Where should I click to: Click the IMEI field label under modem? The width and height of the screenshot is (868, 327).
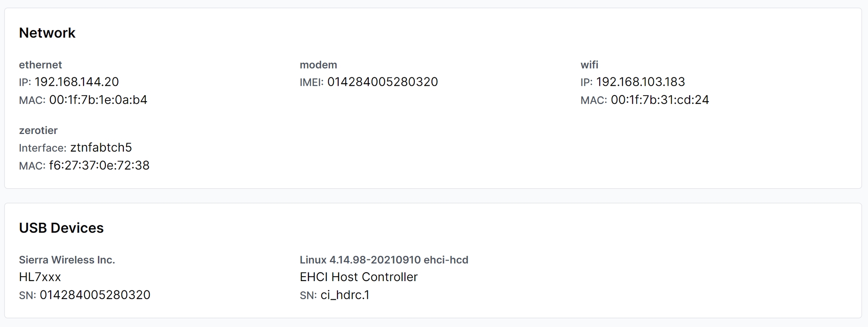311,82
